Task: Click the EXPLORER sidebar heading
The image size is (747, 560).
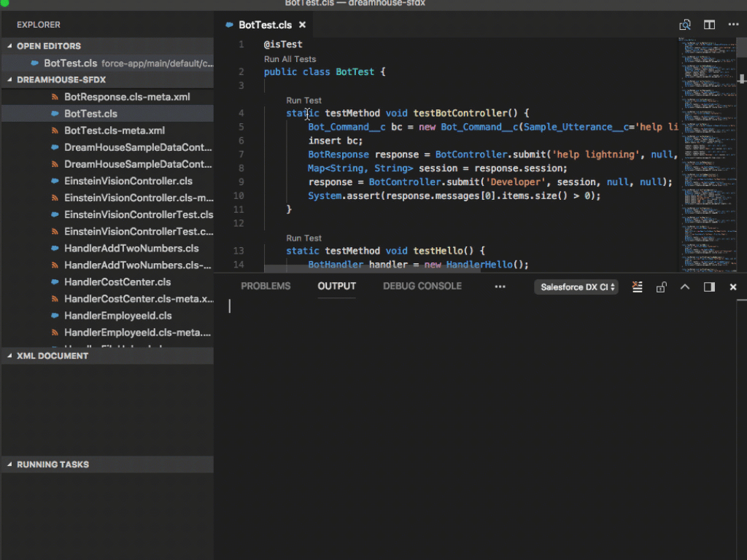Action: tap(39, 25)
